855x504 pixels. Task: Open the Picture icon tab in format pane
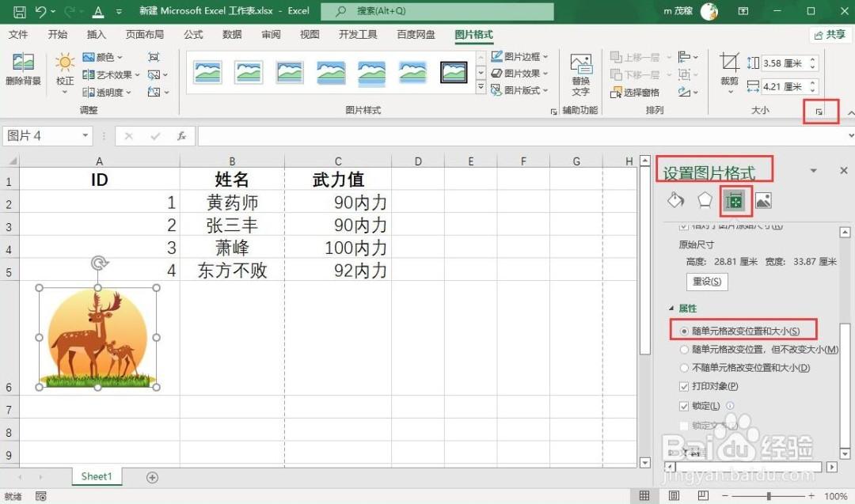(x=763, y=200)
